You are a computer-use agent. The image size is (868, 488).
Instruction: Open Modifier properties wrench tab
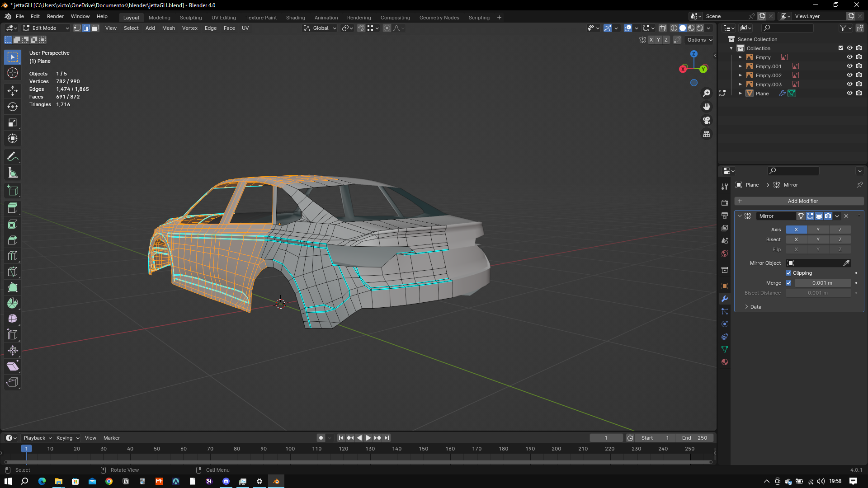[x=725, y=299]
